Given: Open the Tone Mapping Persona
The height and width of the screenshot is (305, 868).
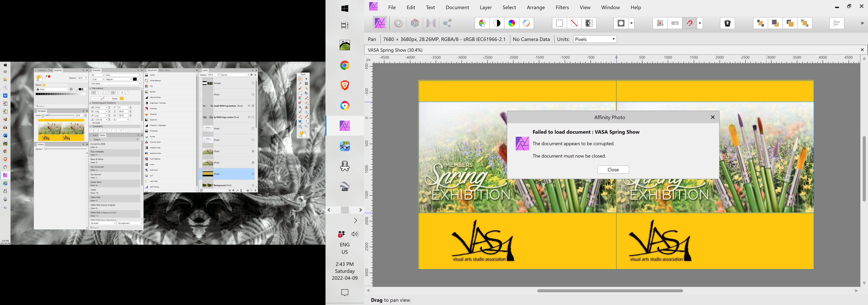Looking at the screenshot, I should 431,23.
